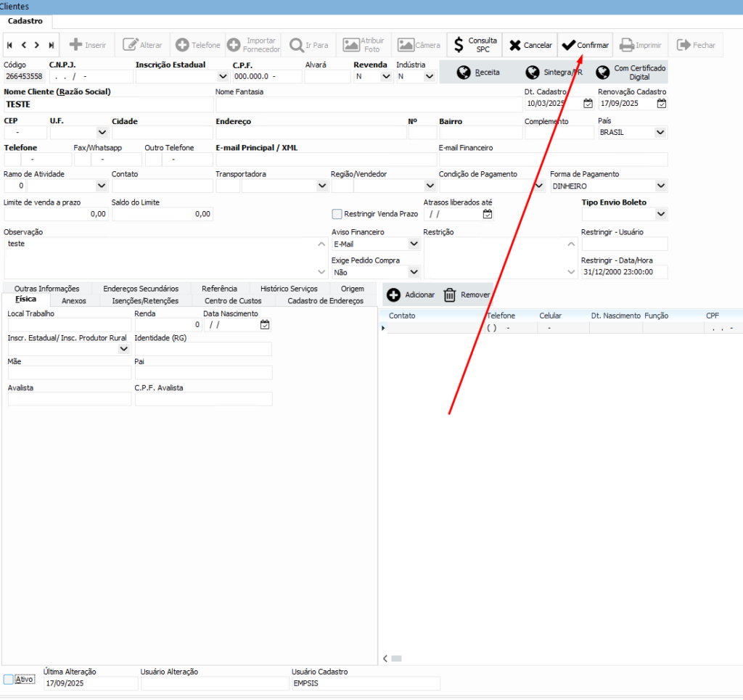Expand the Aviso Financeiro dropdown
This screenshot has height=700, width=743.
tap(414, 244)
